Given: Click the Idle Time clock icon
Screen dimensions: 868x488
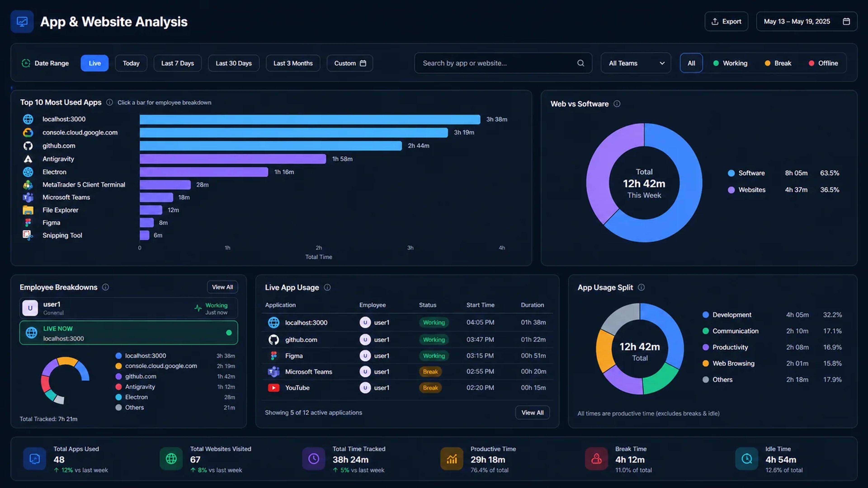Looking at the screenshot, I should 747,458.
